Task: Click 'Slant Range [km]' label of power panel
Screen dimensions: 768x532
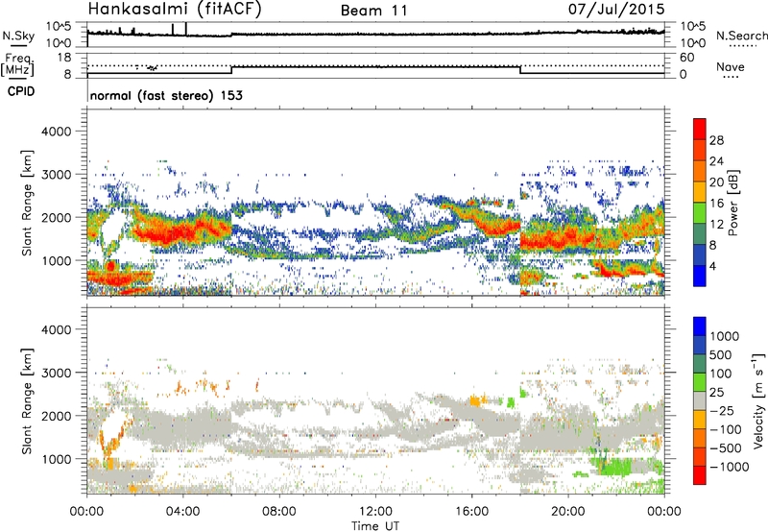Action: click(x=27, y=203)
